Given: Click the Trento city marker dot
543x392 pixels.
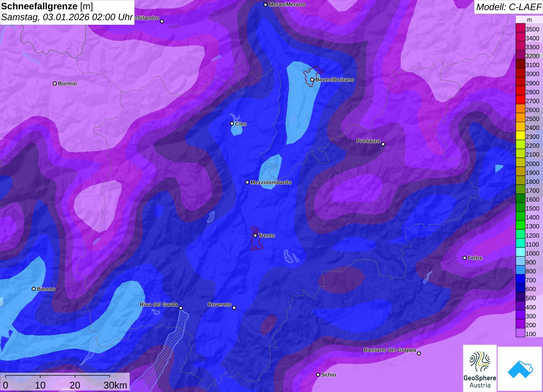Looking at the screenshot, I should point(255,236).
